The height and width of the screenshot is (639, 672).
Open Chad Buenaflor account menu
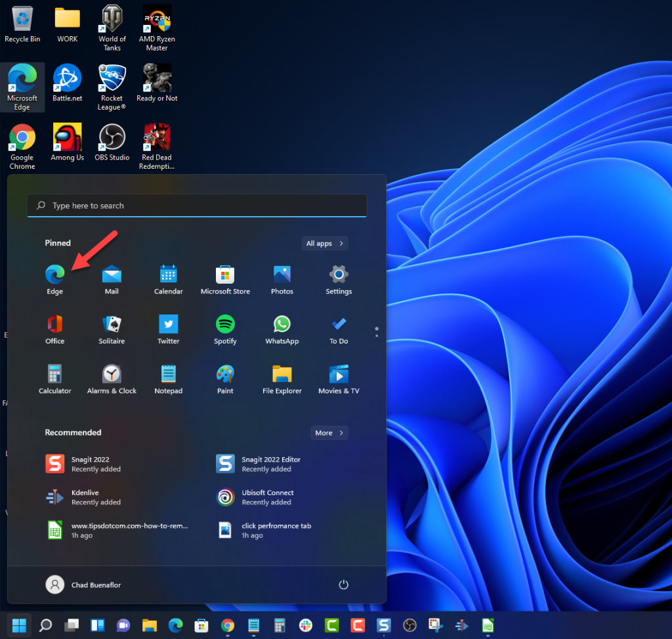click(84, 585)
